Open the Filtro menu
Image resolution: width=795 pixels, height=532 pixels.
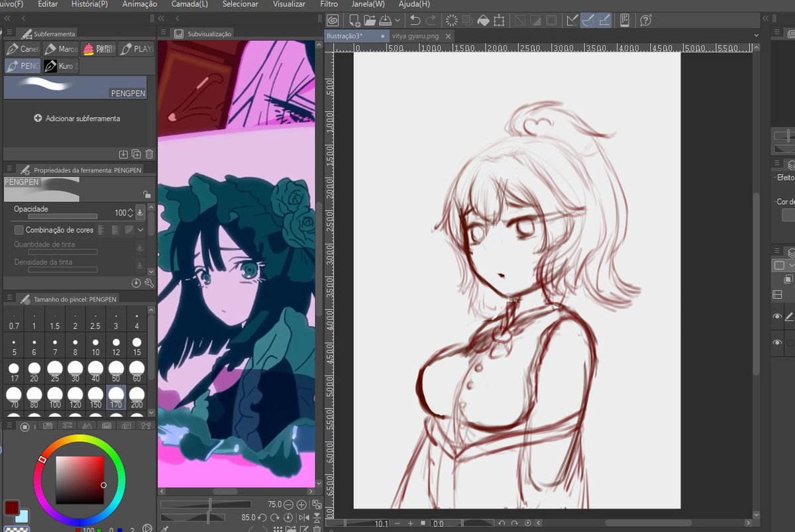coord(329,4)
